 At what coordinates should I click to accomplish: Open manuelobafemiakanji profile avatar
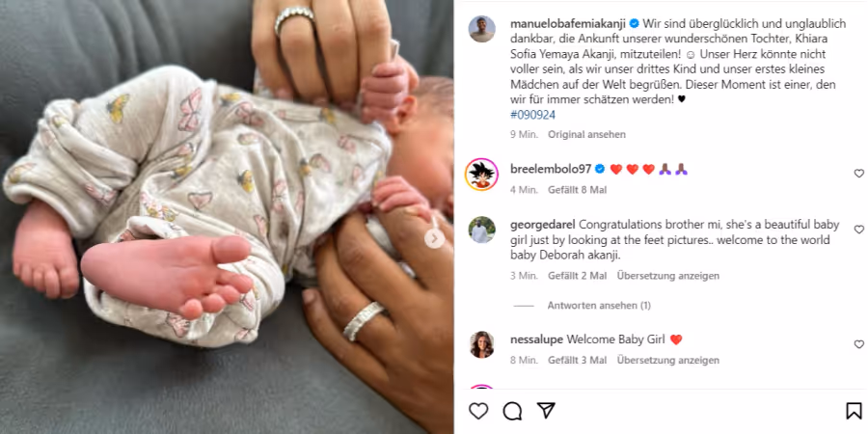(x=481, y=29)
